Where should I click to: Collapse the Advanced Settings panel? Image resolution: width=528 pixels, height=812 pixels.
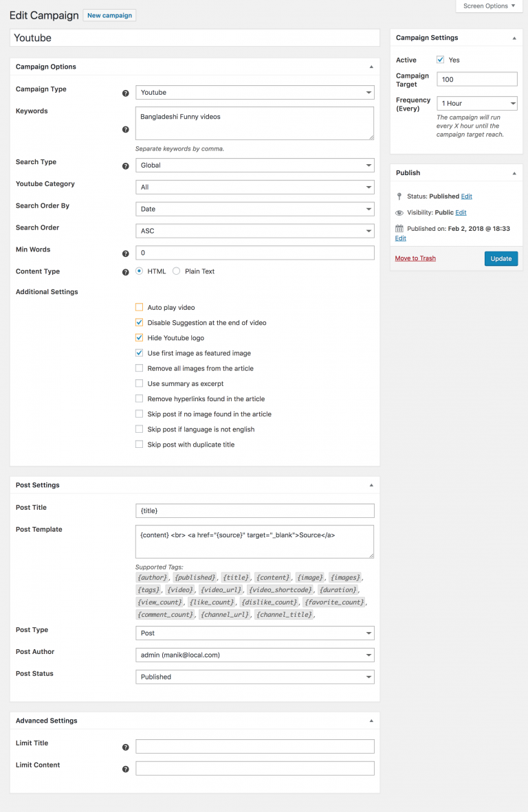pos(371,721)
